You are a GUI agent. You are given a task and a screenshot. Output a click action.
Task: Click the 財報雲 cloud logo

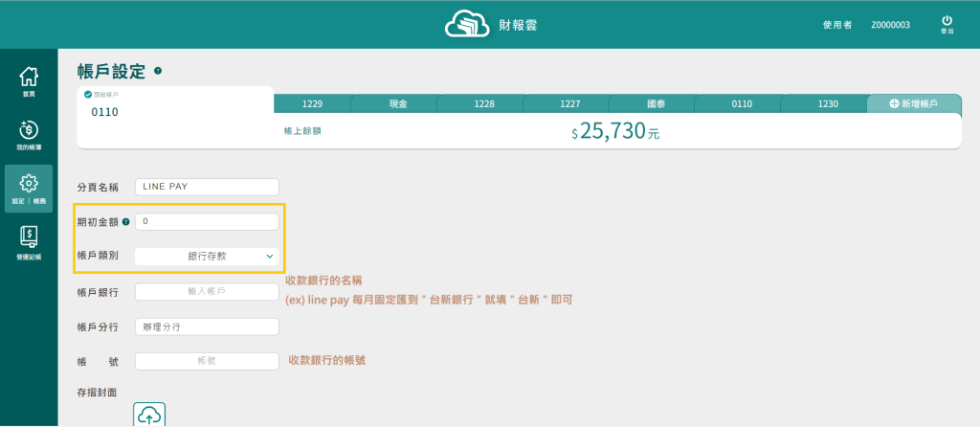click(x=467, y=24)
